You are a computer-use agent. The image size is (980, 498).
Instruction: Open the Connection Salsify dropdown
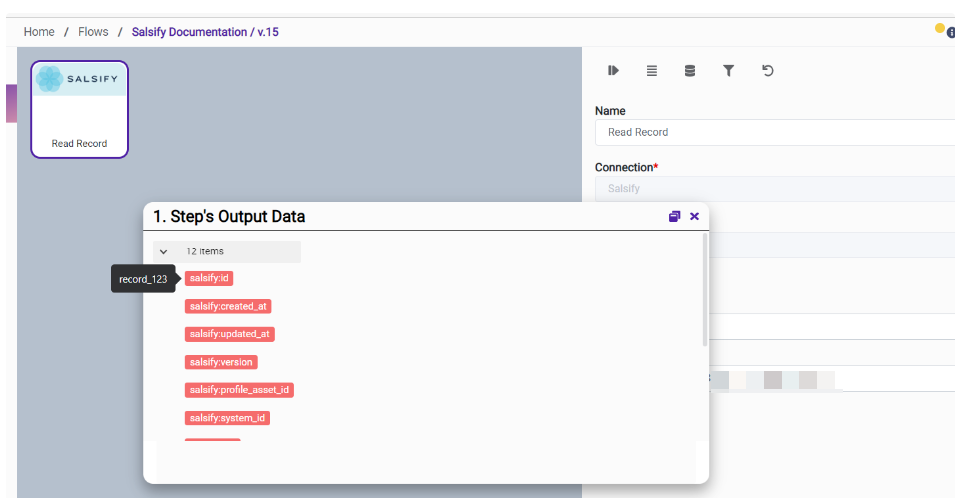[774, 188]
